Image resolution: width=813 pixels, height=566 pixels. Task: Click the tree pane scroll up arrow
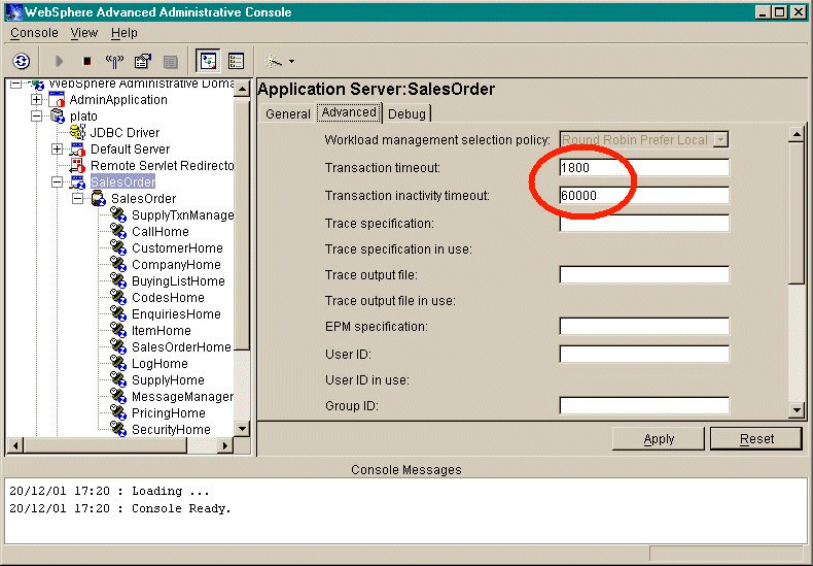tap(242, 89)
